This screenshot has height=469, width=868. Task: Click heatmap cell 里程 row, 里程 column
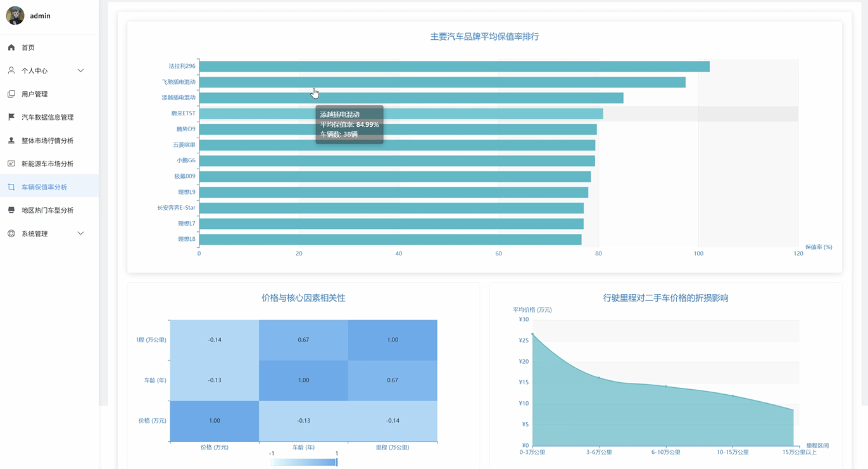393,340
